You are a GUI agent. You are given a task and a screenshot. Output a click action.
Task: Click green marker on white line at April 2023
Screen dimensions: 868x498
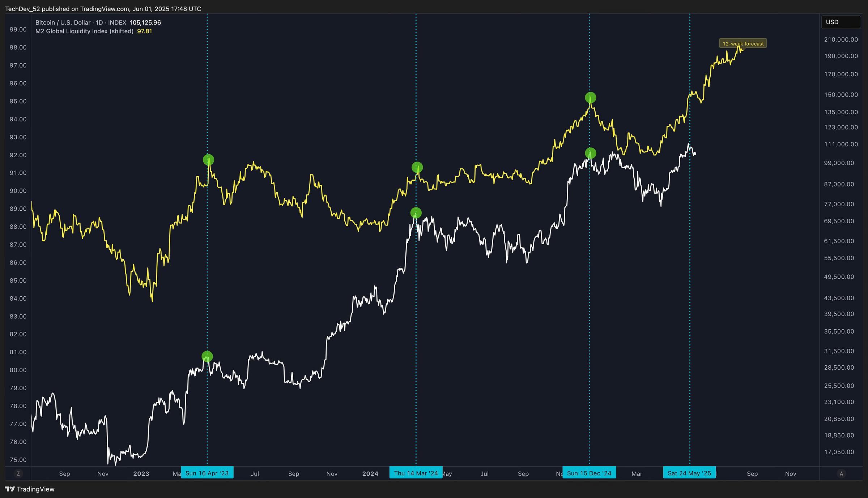(207, 357)
